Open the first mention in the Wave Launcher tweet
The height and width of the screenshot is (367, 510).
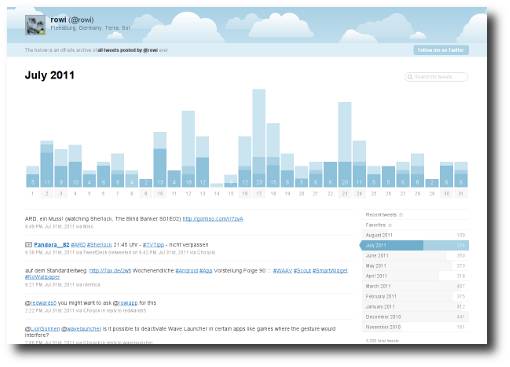(42, 329)
